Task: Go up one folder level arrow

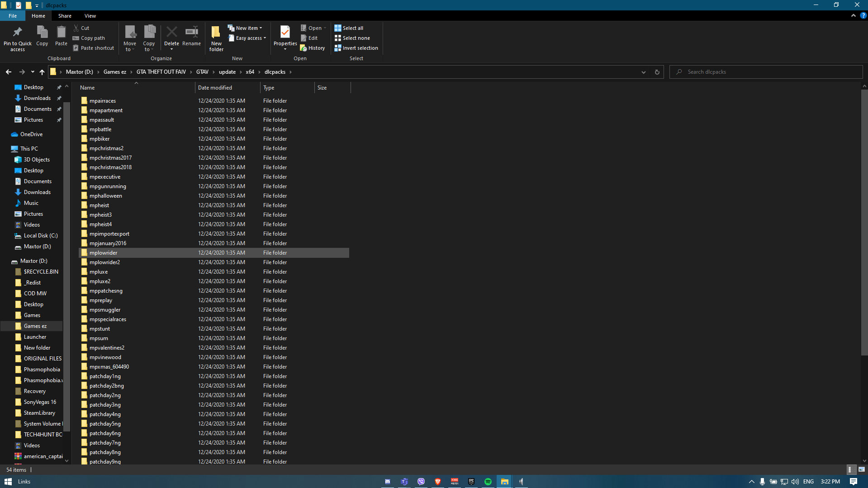Action: [42, 72]
